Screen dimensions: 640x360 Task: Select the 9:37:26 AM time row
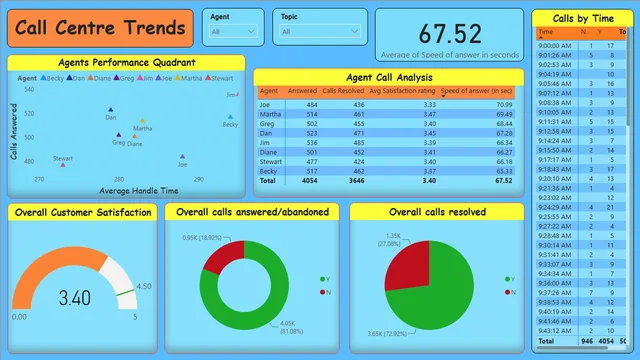[x=581, y=292]
